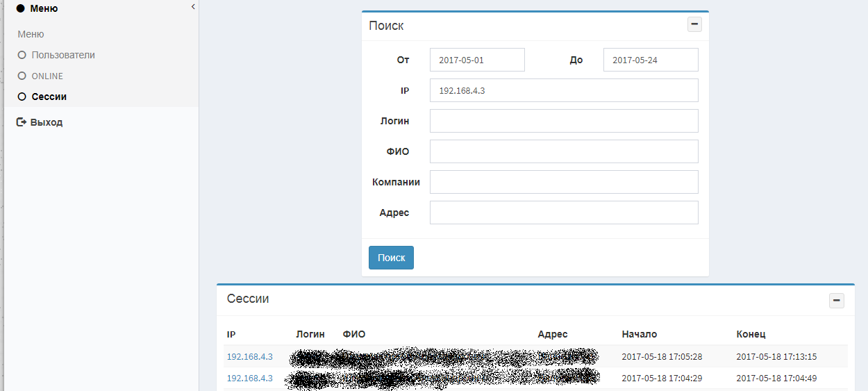Open the ONLINE menu item

point(47,76)
